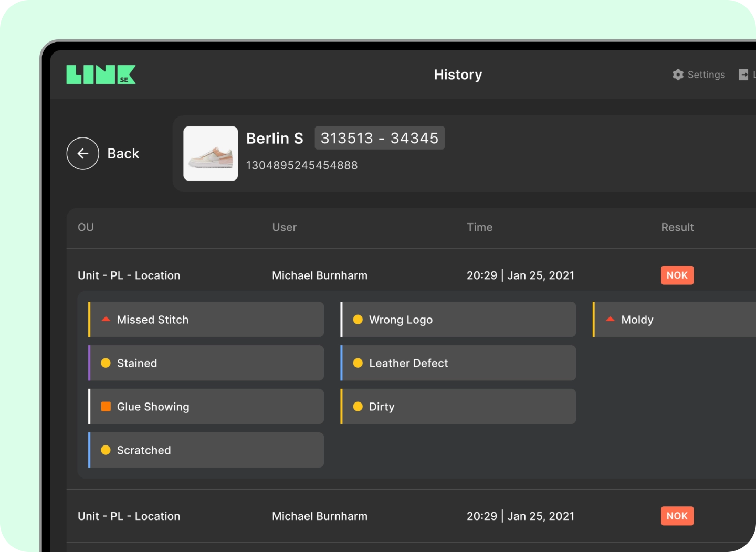Click the NOK badge on the first row

[x=677, y=275]
